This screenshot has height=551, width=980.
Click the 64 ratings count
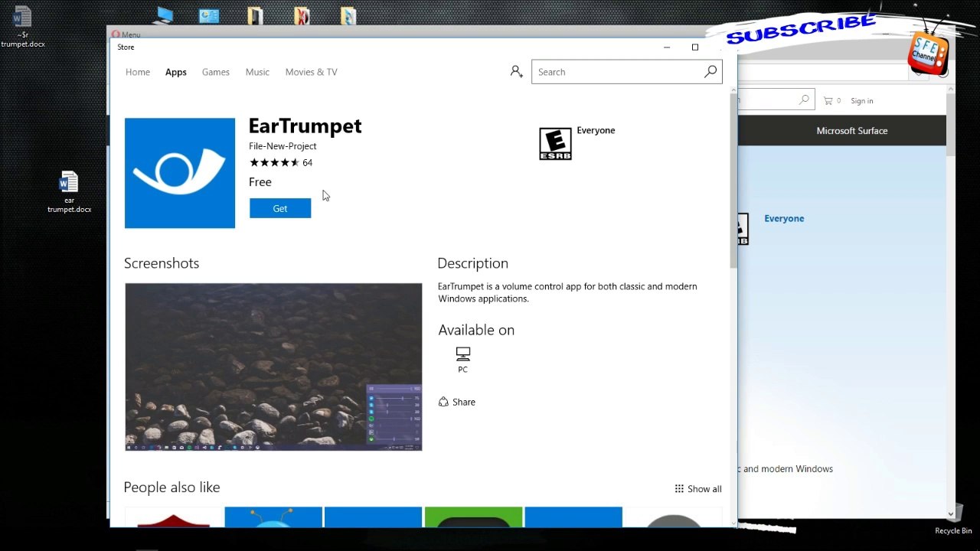307,162
